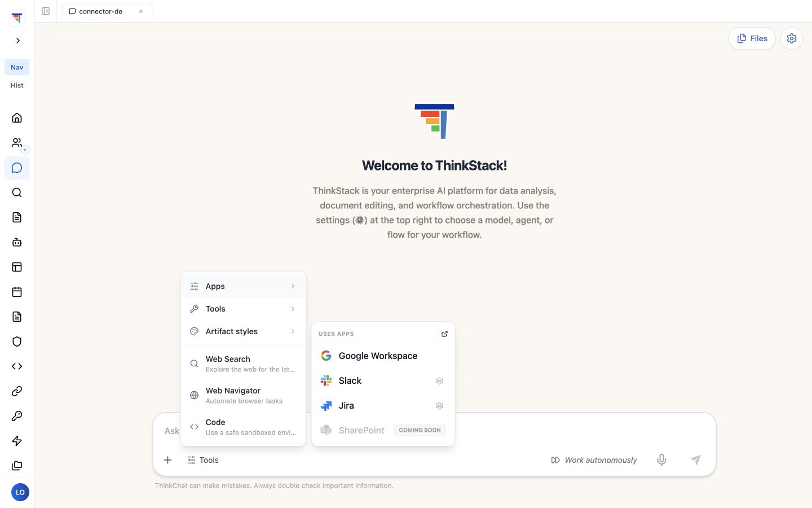Open the users icon in sidebar

tap(17, 143)
